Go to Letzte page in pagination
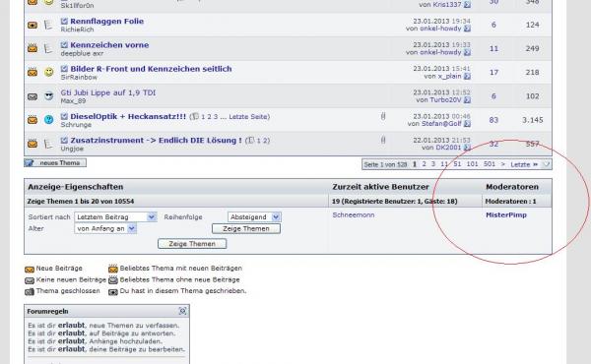This screenshot has height=364, width=591. 524,164
